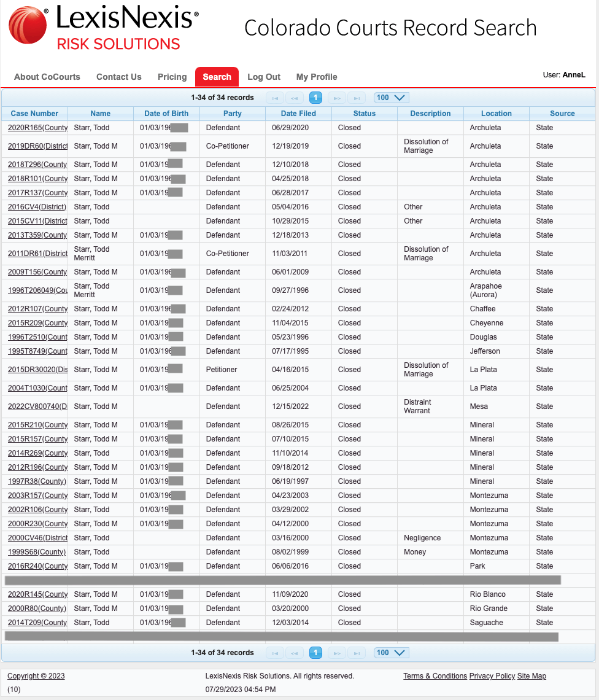Click the LexisNexis globe logo
The image size is (599, 700).
pyautogui.click(x=28, y=26)
